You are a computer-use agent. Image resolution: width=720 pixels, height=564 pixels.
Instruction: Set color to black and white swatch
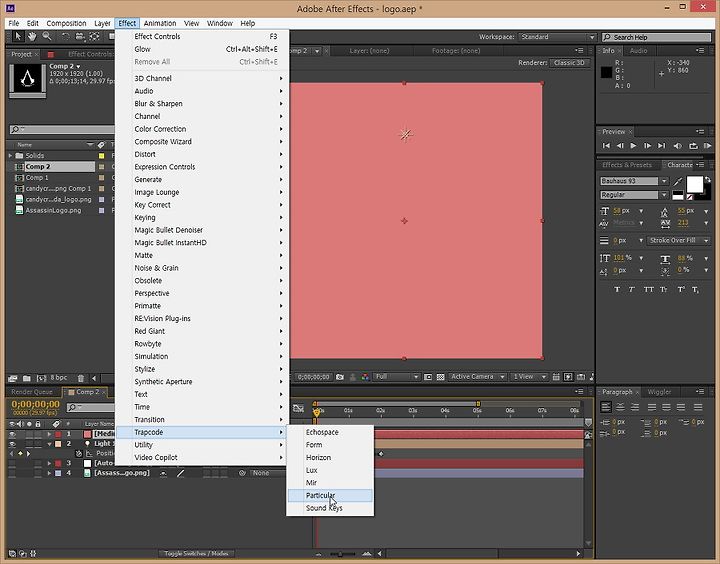tap(678, 196)
